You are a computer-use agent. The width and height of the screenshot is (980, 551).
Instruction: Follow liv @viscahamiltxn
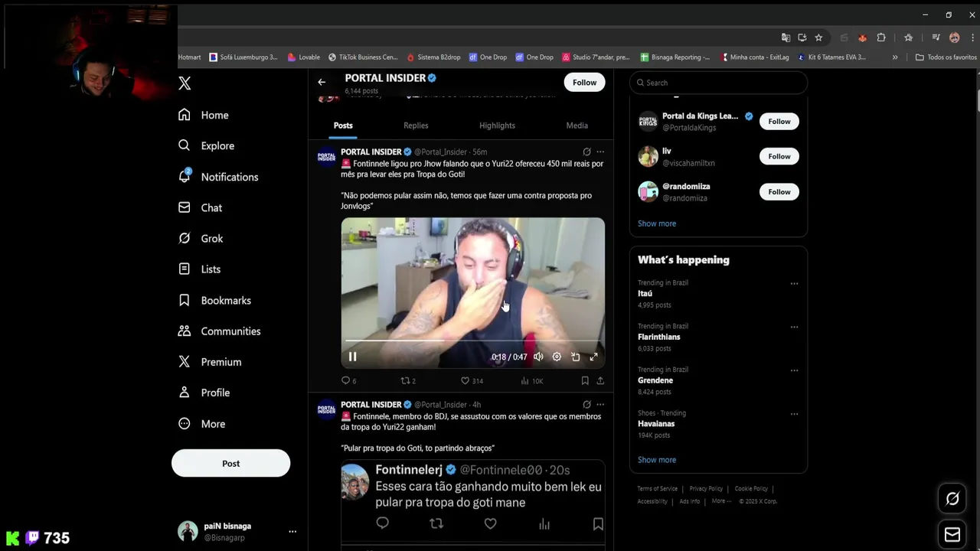click(x=779, y=156)
